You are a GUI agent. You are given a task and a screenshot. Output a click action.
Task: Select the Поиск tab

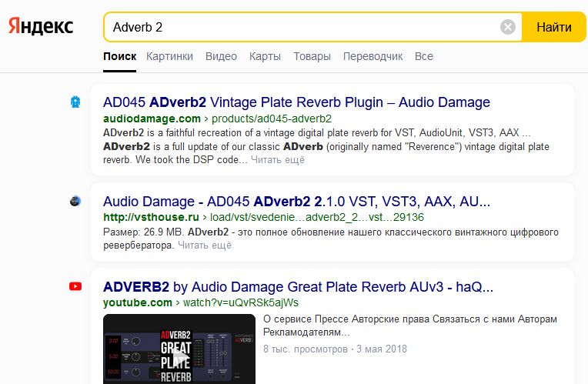click(x=119, y=56)
